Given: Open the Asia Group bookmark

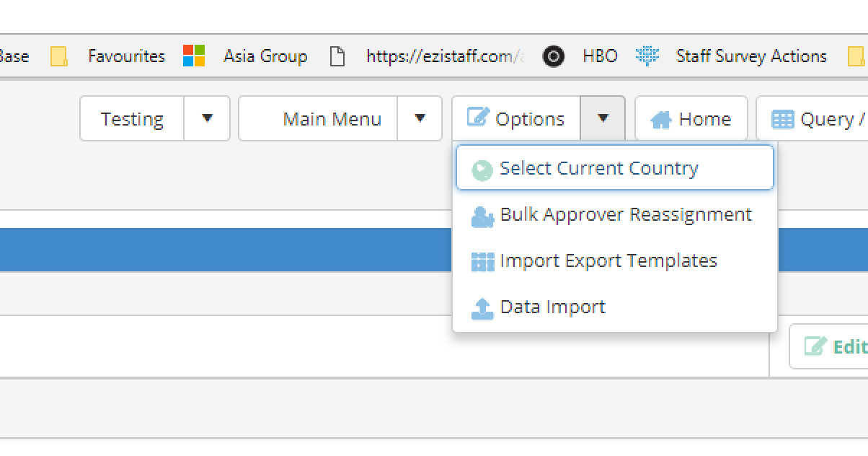Looking at the screenshot, I should 245,56.
